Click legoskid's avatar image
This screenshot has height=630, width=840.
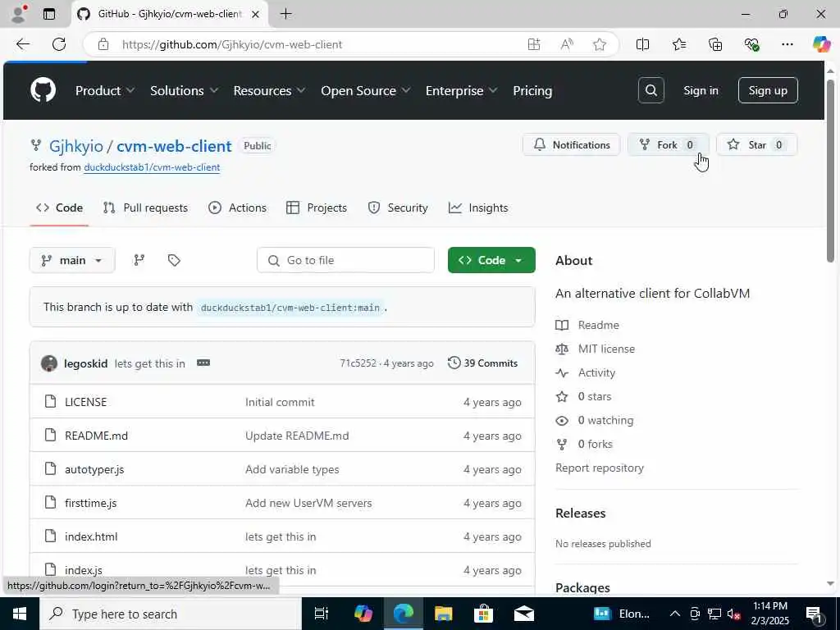pos(49,363)
